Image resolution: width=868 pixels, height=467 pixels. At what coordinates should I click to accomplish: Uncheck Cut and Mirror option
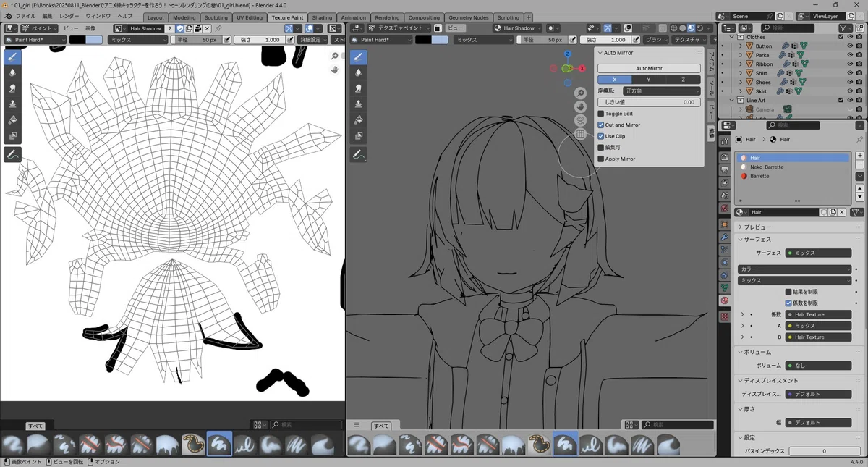[600, 125]
